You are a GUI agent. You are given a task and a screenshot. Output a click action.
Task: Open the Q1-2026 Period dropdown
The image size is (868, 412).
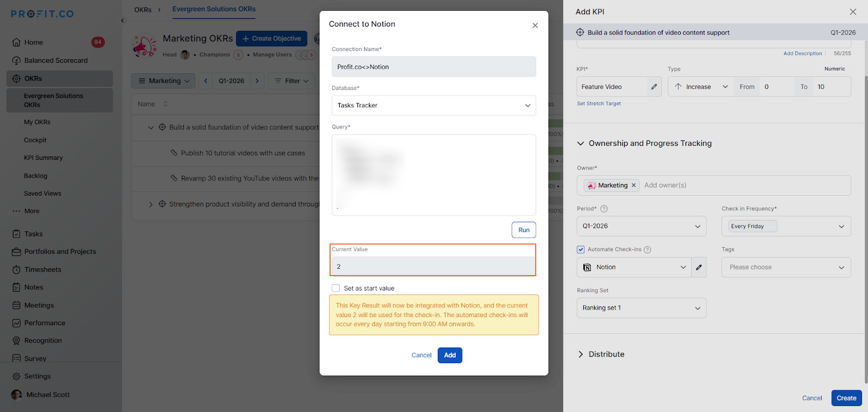[642, 226]
